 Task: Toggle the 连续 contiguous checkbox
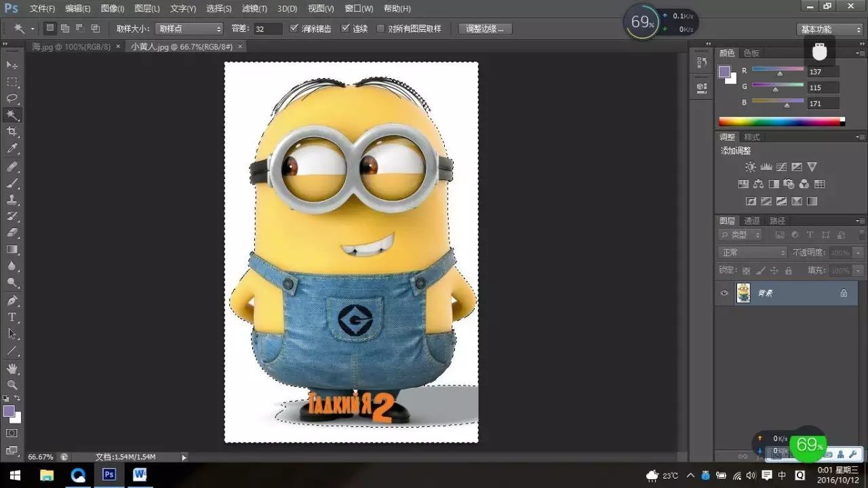(345, 29)
